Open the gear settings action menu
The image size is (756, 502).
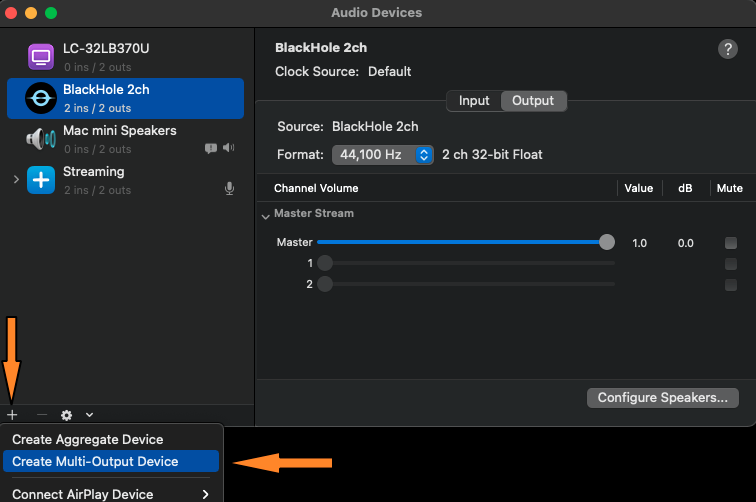tap(66, 415)
